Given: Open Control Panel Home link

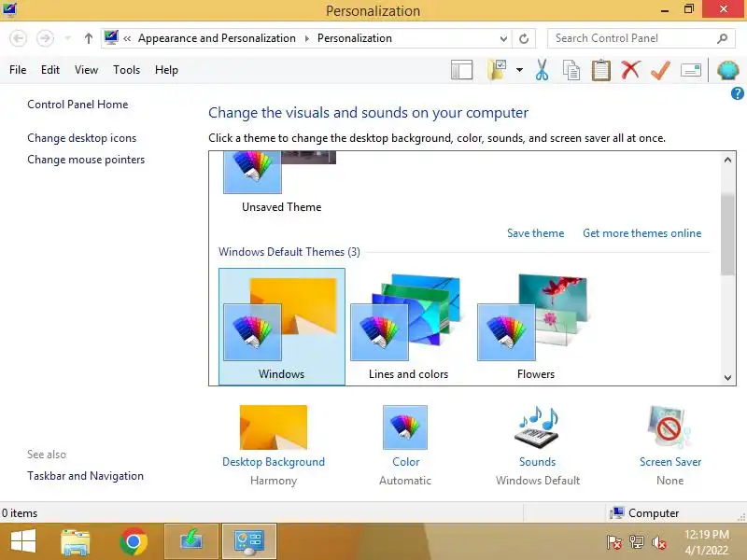Looking at the screenshot, I should point(78,105).
